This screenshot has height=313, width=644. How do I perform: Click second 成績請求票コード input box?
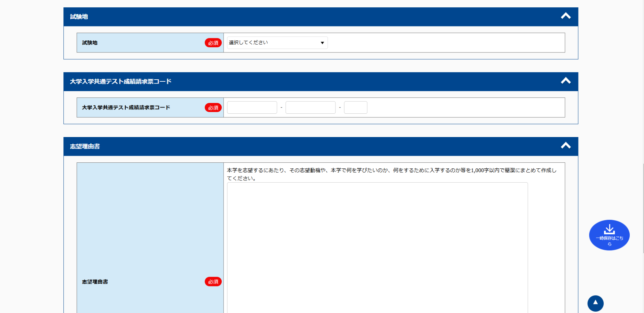click(x=311, y=107)
